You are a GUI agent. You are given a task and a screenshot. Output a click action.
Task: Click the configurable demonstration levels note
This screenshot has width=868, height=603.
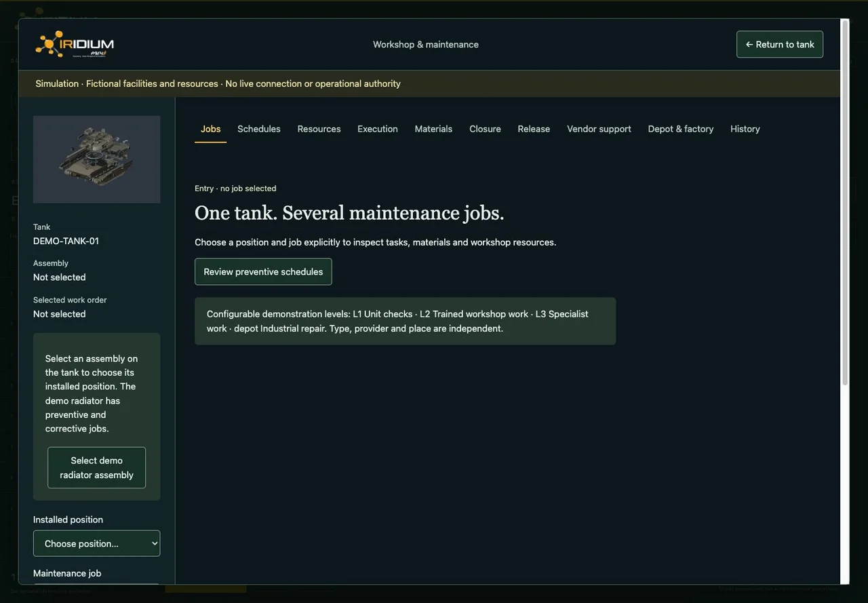click(x=405, y=322)
